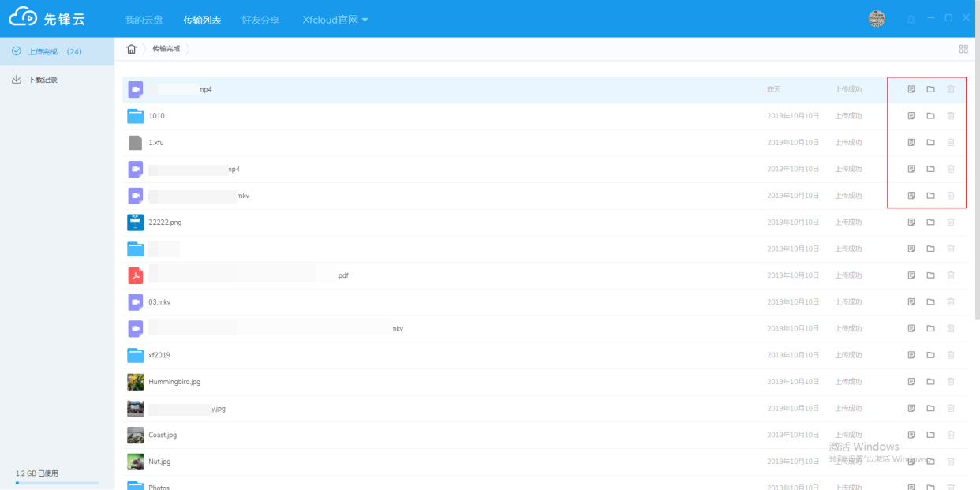Open the notification bell in title bar
The height and width of the screenshot is (490, 980).
(x=911, y=19)
